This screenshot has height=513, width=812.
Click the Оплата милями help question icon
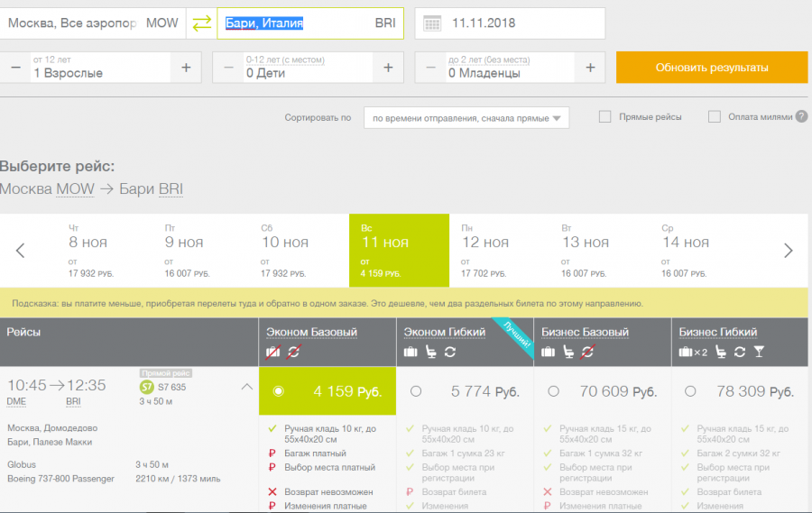coord(801,117)
